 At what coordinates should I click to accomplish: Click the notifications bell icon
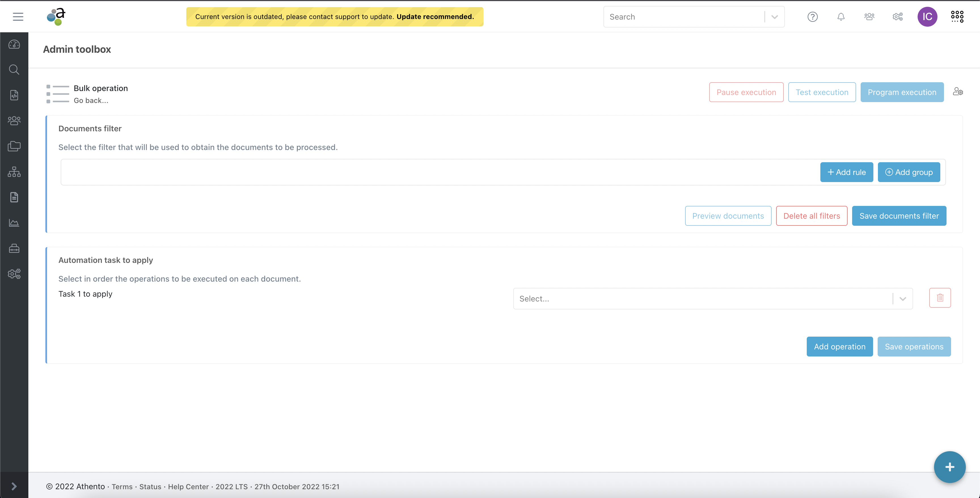click(x=841, y=17)
